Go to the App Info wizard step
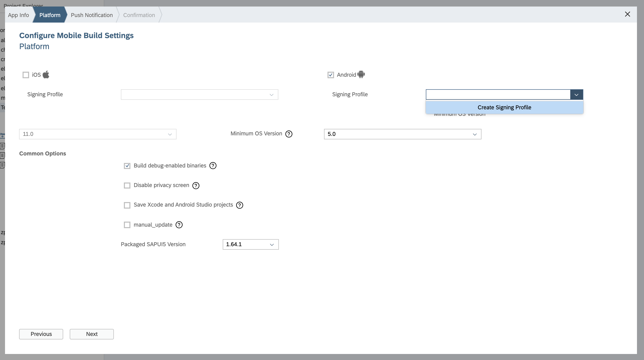Viewport: 644px width, 360px height. coord(19,15)
